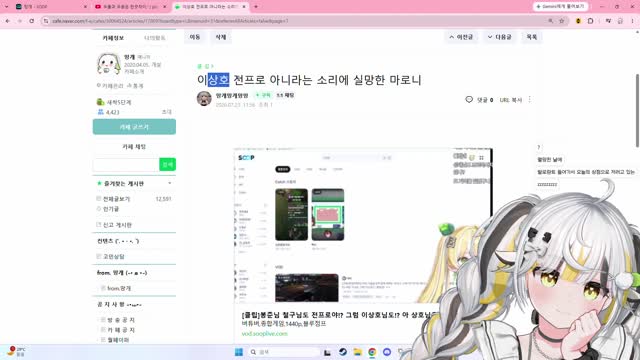The height and width of the screenshot is (360, 640).
Task: Switch to the 카페정보 tab
Action: click(113, 38)
